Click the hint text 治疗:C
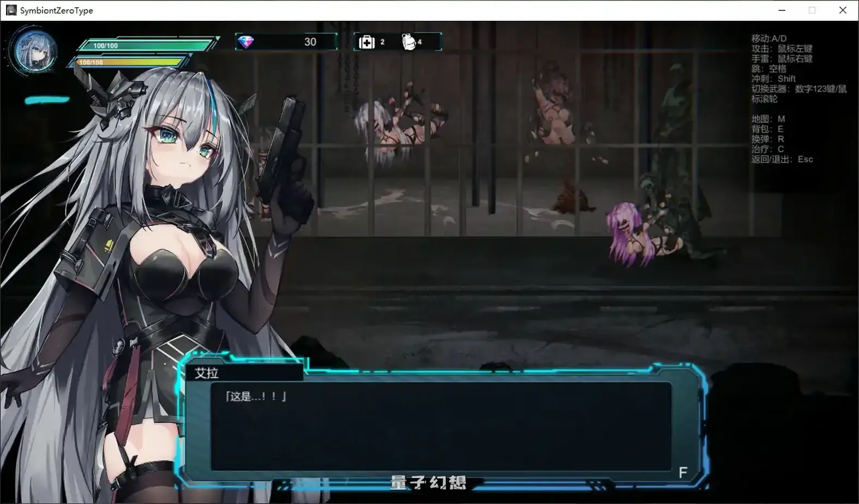The height and width of the screenshot is (504, 859). (x=767, y=149)
